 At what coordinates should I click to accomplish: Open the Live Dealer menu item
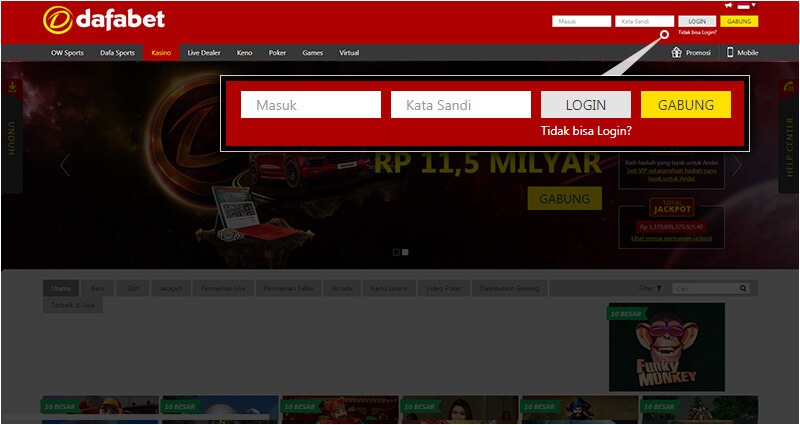click(x=204, y=52)
